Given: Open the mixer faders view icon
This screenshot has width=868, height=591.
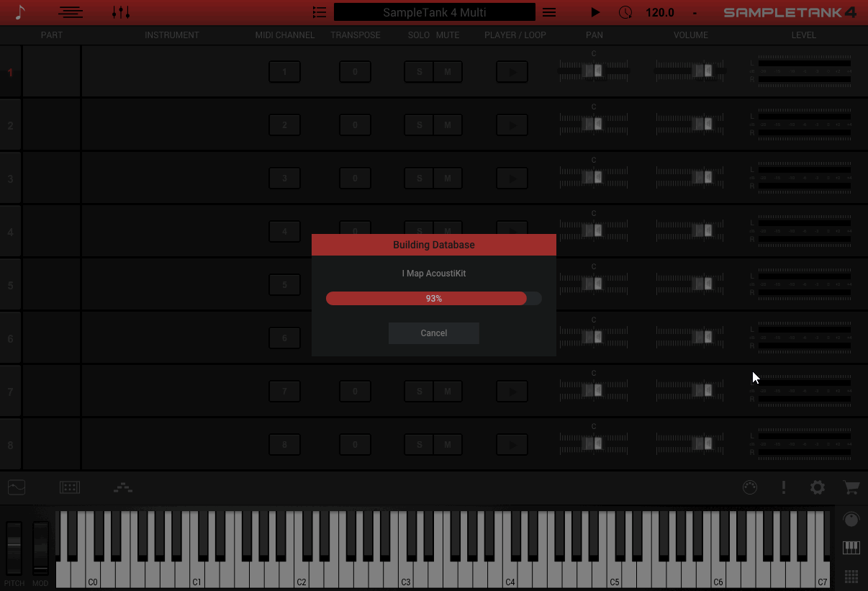Looking at the screenshot, I should click(121, 12).
